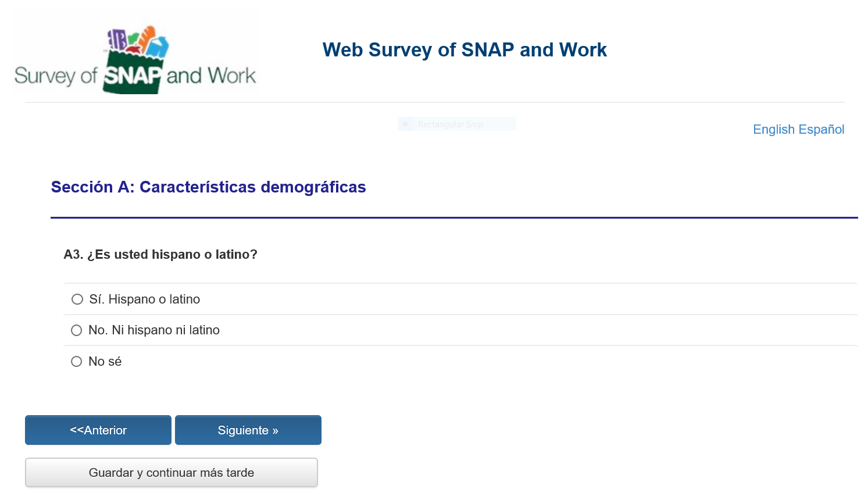
Task: Choose the 'No. Ni hispano ni latino' radio button
Action: [77, 330]
